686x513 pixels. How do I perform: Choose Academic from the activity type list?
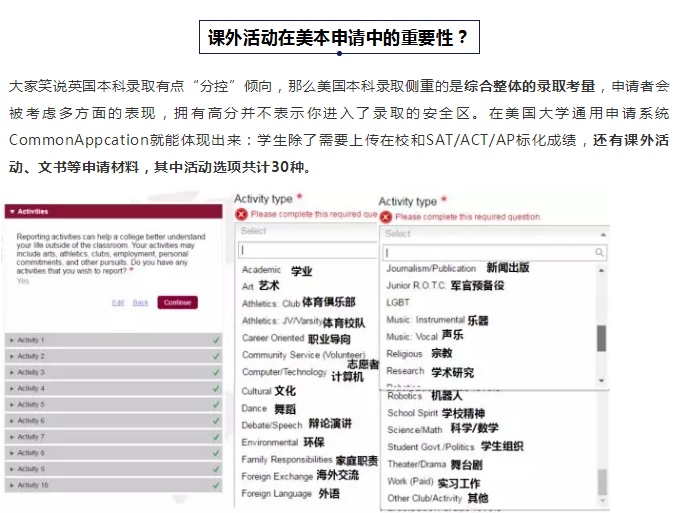click(x=262, y=270)
